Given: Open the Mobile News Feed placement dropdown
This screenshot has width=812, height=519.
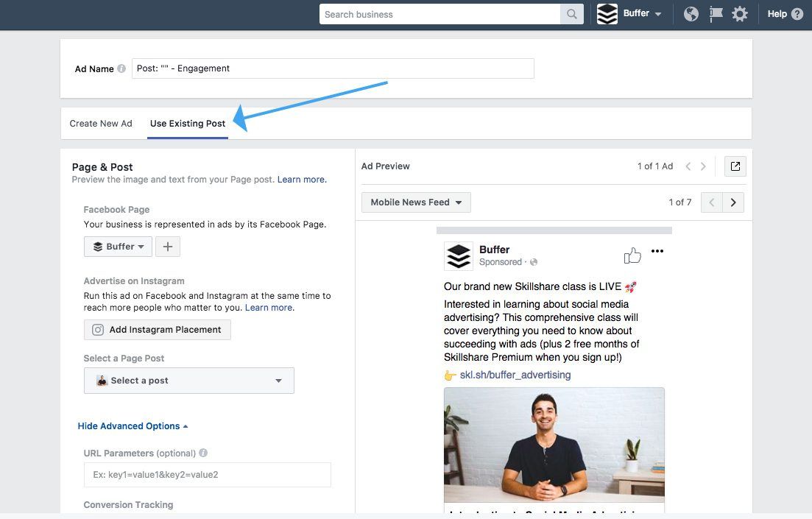Looking at the screenshot, I should 416,202.
